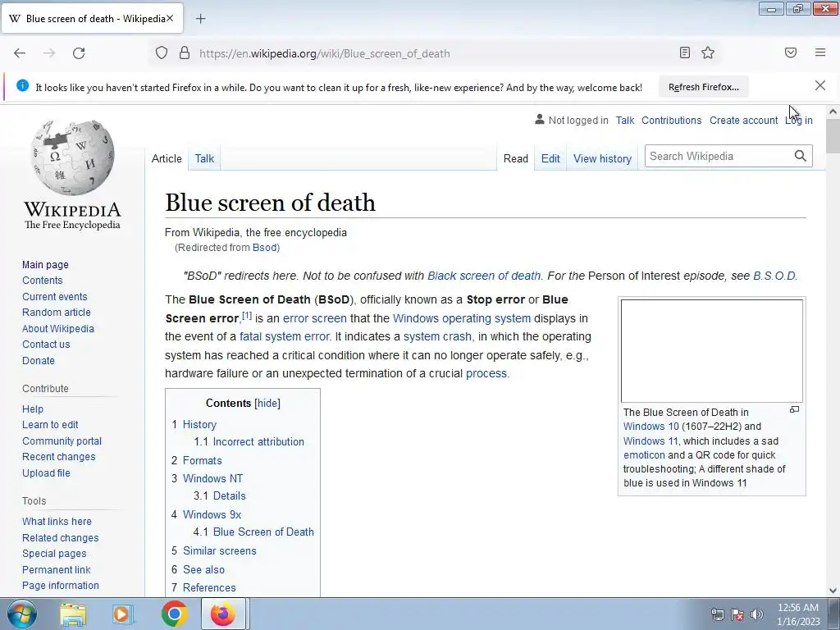Open the error screen link
The width and height of the screenshot is (840, 630).
click(314, 318)
